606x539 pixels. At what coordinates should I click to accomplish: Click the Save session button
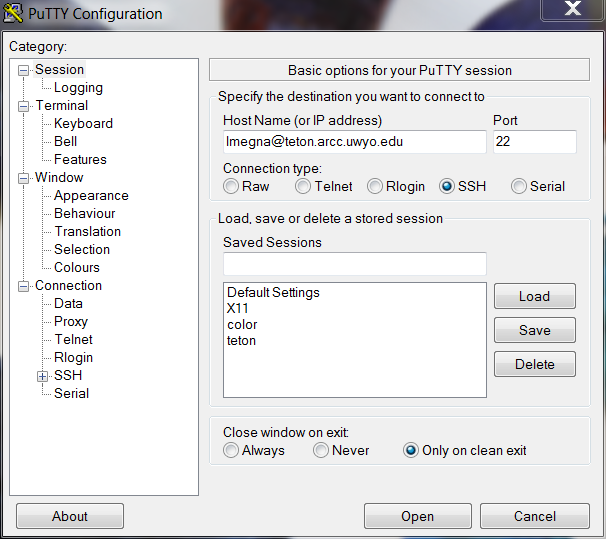pyautogui.click(x=535, y=330)
